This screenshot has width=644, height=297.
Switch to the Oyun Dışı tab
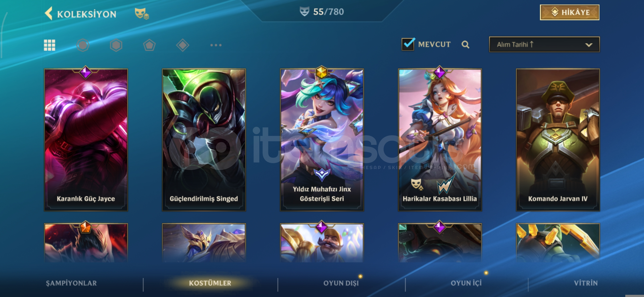tap(341, 283)
